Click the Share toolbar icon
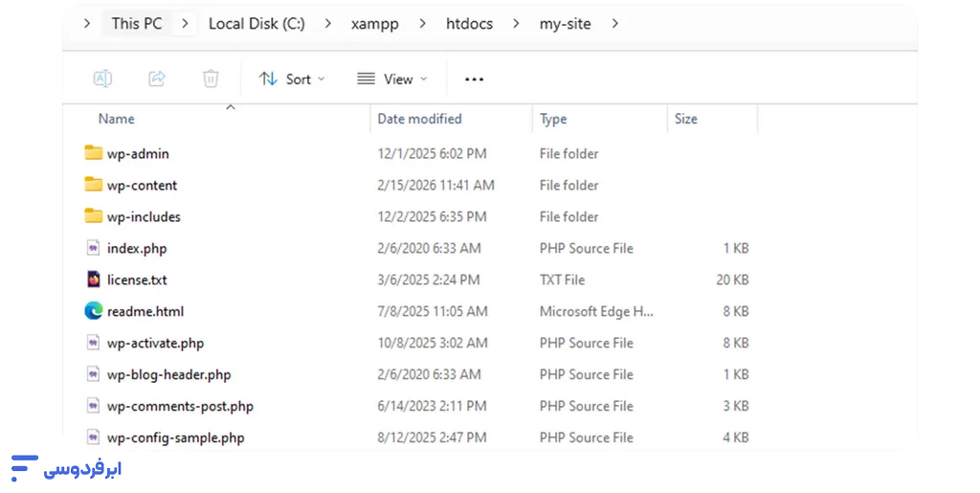This screenshot has width=980, height=493. [x=157, y=78]
